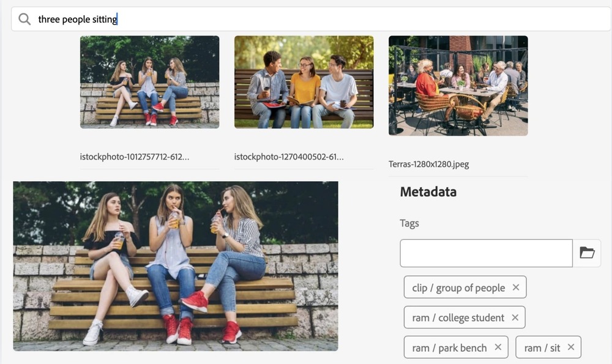Image resolution: width=612 pixels, height=364 pixels.
Task: Select the 'clip / group of people' tag chip
Action: [x=458, y=288]
